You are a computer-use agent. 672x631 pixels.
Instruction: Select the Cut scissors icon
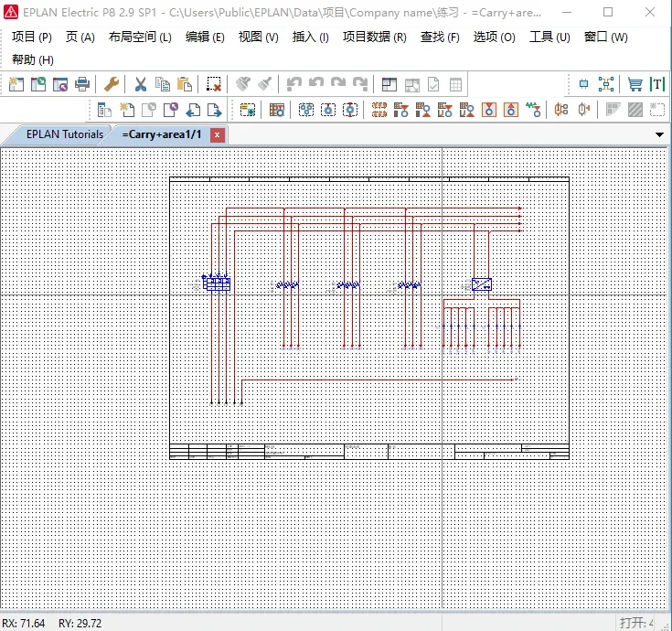pos(140,84)
